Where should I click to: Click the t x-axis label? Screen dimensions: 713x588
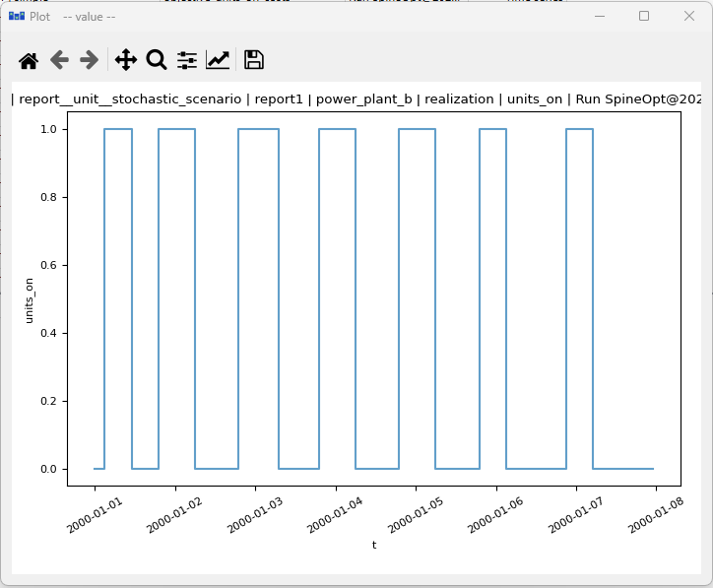point(374,545)
